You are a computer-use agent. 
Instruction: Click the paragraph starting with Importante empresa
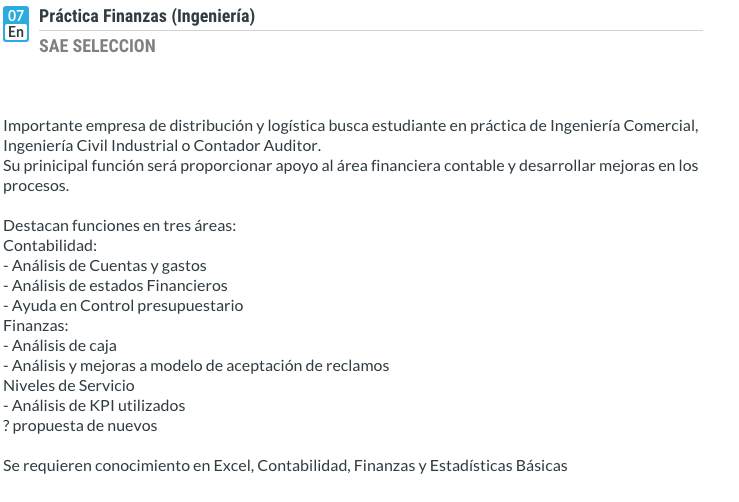click(349, 126)
